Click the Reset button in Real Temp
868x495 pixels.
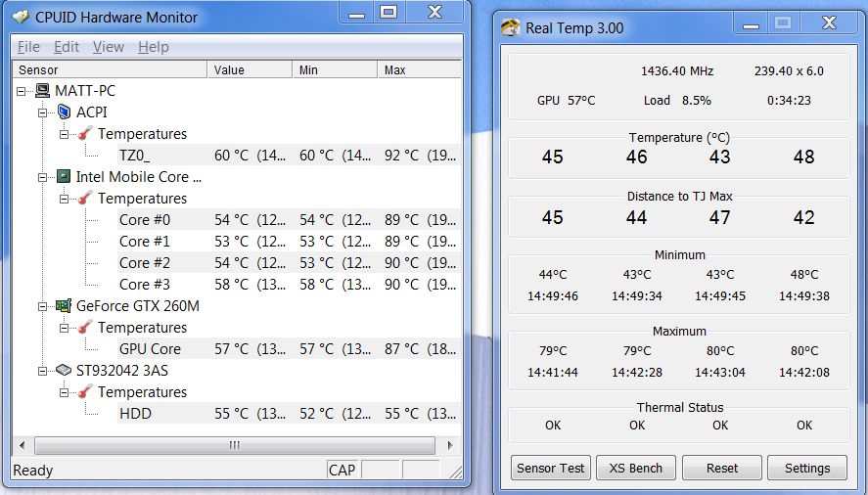click(722, 468)
